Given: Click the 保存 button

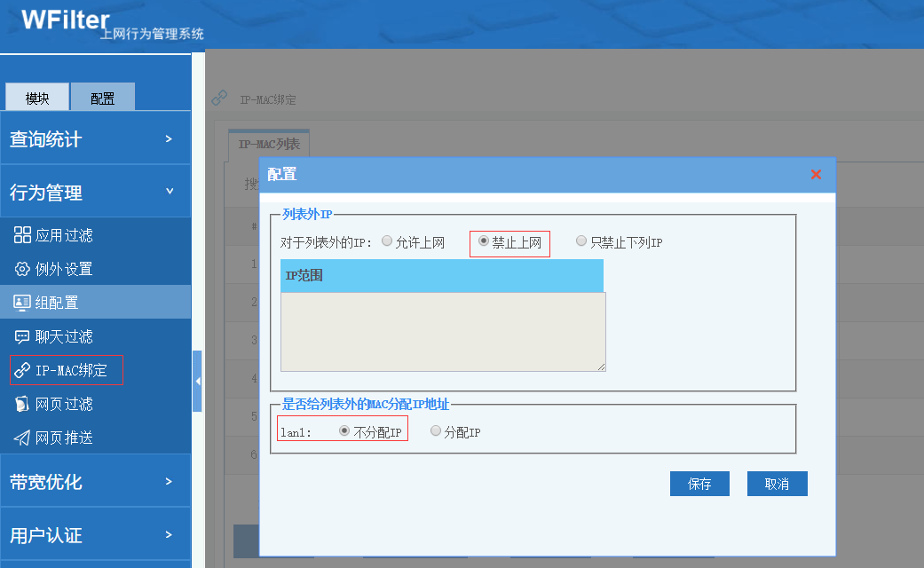Looking at the screenshot, I should pyautogui.click(x=699, y=484).
